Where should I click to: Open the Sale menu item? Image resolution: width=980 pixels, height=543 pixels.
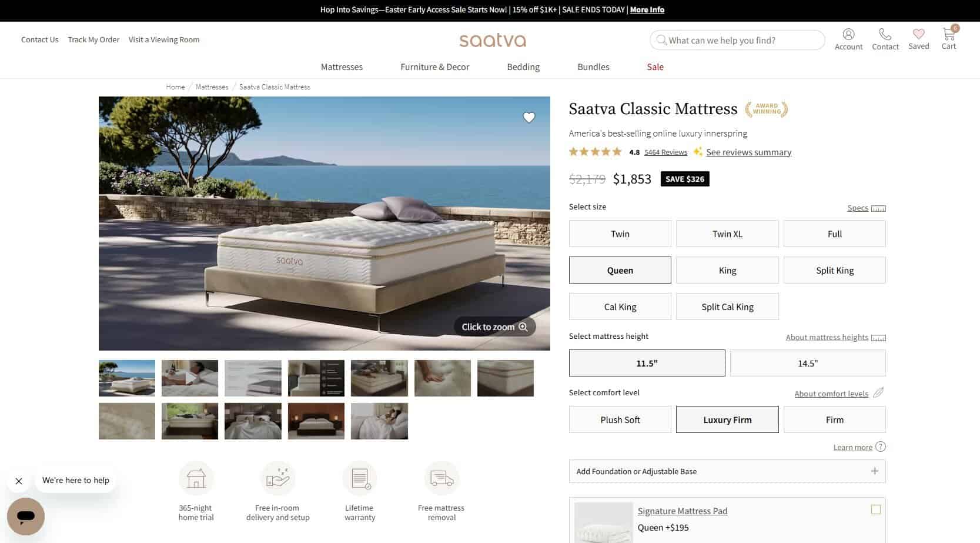655,67
